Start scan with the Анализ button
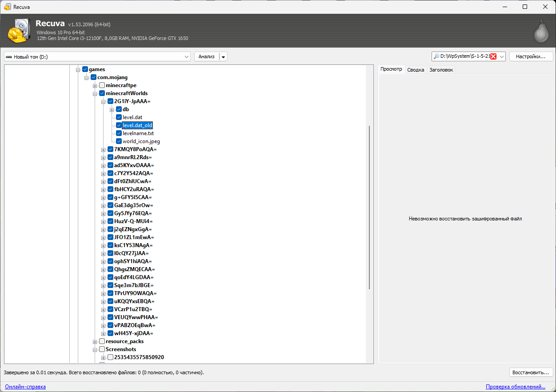556x392 pixels. coord(207,56)
